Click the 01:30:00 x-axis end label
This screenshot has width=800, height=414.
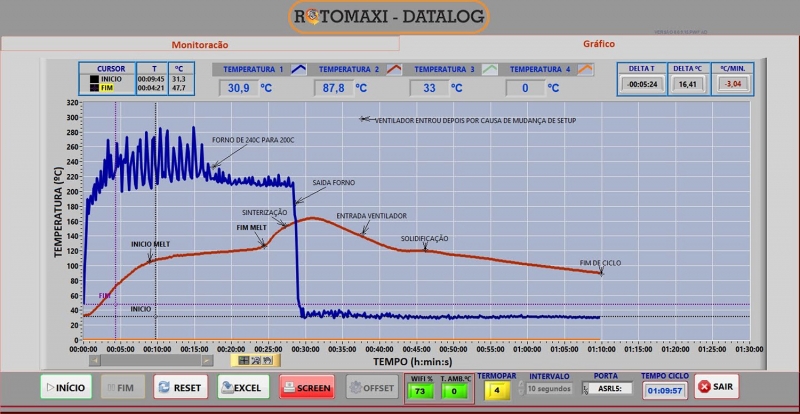749,350
